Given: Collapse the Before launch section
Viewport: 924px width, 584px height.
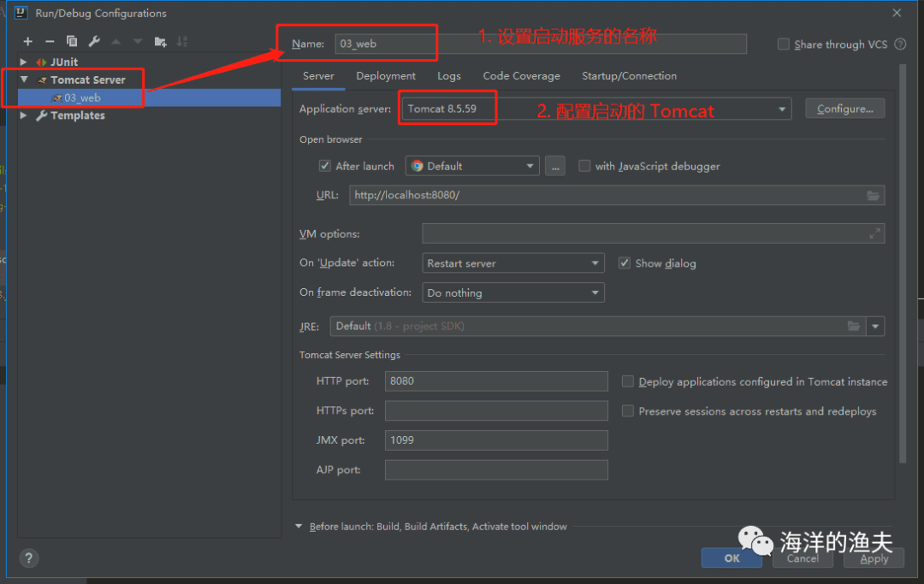Looking at the screenshot, I should [x=299, y=527].
